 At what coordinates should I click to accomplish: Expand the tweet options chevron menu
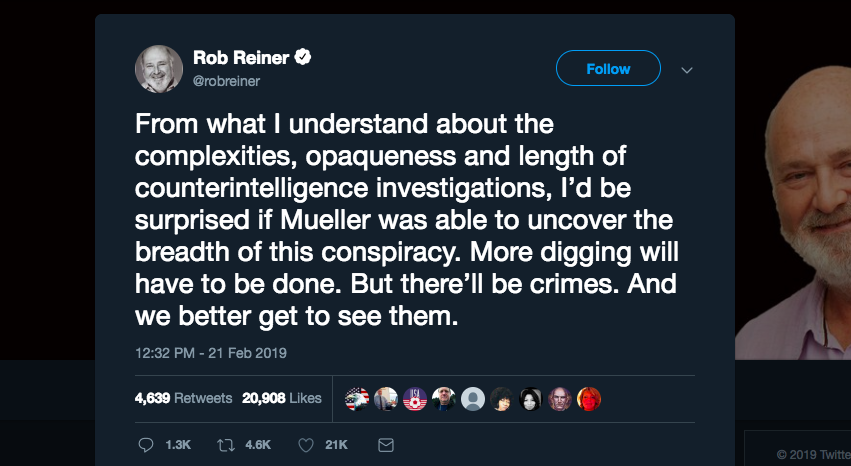tap(687, 70)
